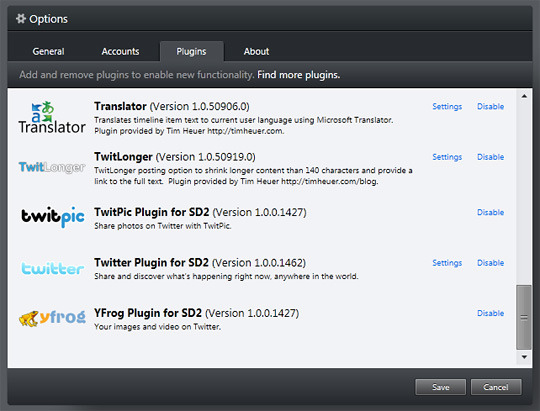
Task: Click 'Share photos on Twitter with TwitPic.' text
Action: coord(163,226)
